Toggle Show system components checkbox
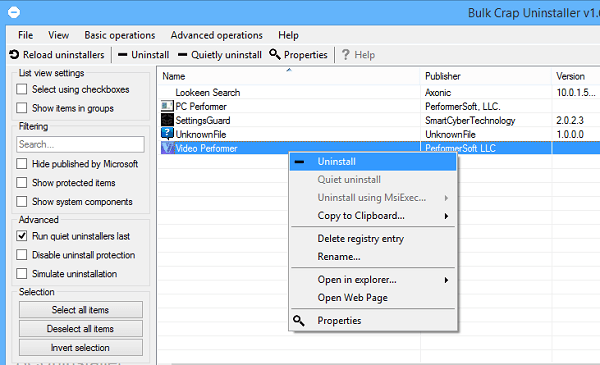 pos(22,201)
